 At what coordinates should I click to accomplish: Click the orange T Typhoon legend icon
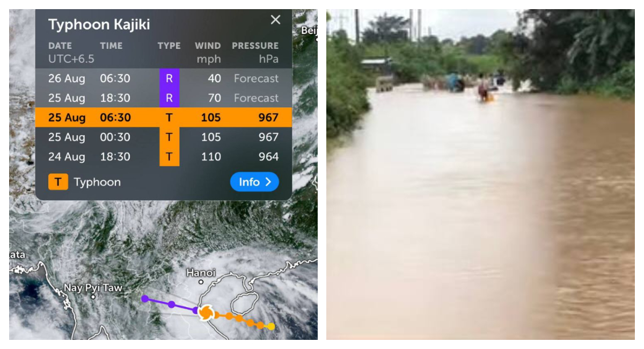coord(58,182)
